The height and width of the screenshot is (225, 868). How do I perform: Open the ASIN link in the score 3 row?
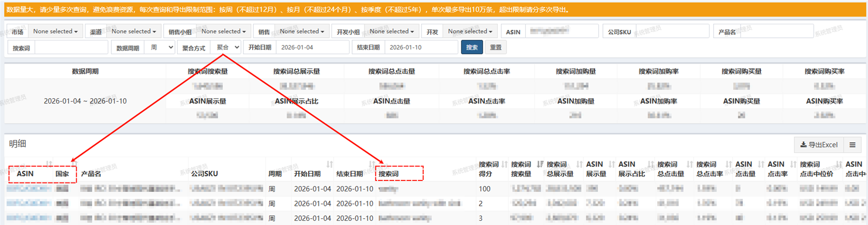(x=28, y=218)
